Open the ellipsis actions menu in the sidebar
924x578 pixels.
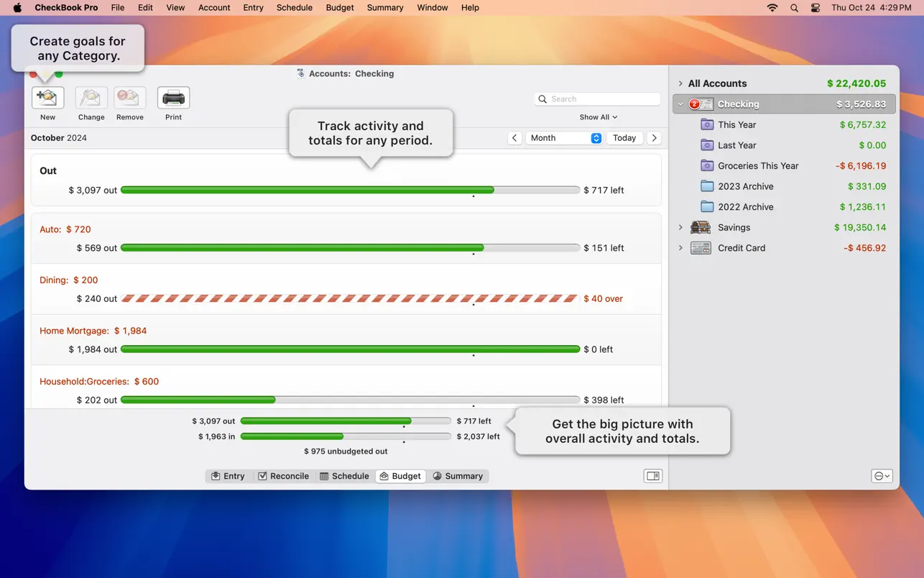point(882,476)
